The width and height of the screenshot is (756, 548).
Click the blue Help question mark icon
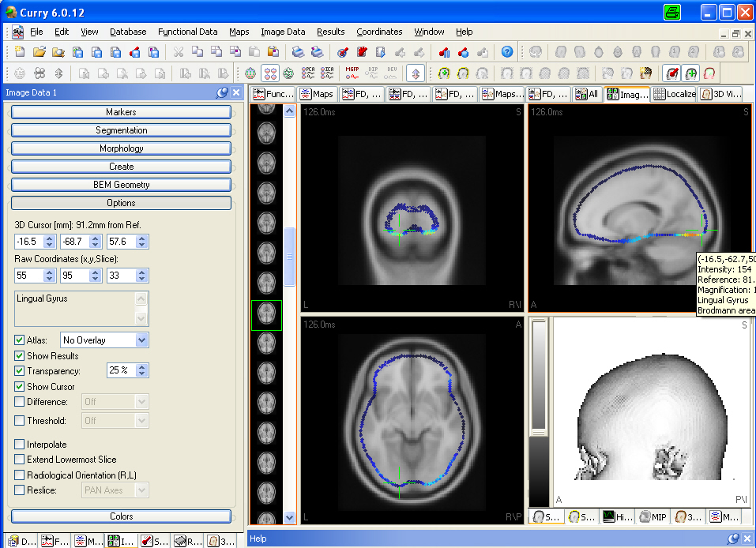click(507, 52)
